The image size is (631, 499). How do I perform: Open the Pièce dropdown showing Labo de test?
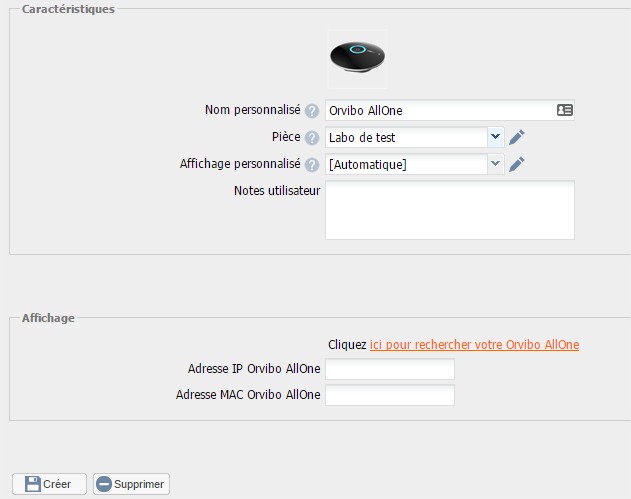414,138
